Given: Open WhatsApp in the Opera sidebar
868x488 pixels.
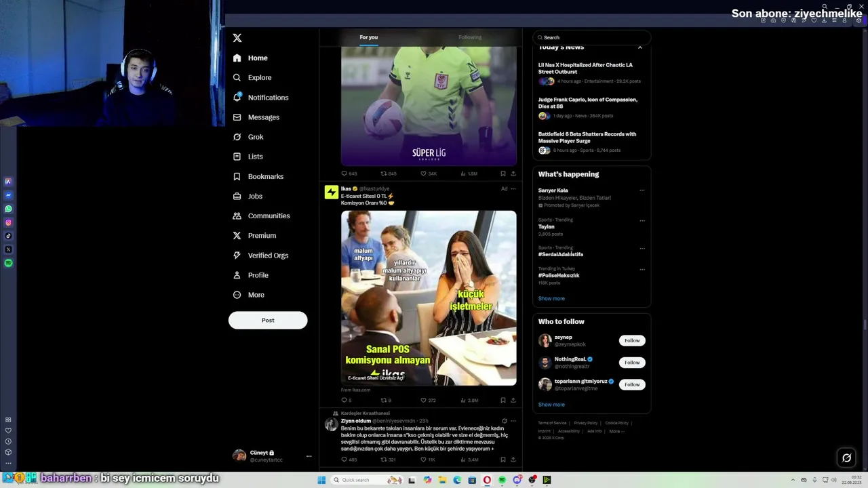Looking at the screenshot, I should [x=8, y=209].
